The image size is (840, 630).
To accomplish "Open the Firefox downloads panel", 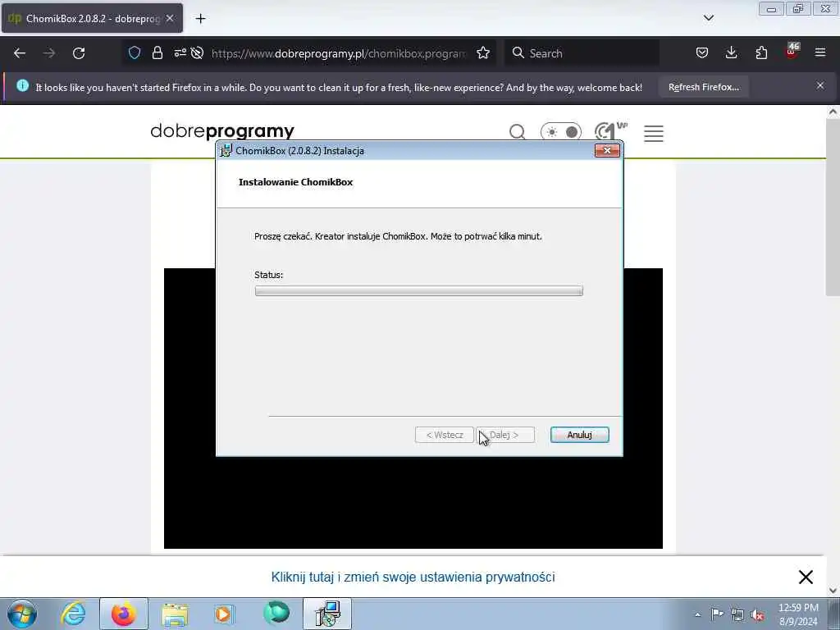I will pos(731,52).
